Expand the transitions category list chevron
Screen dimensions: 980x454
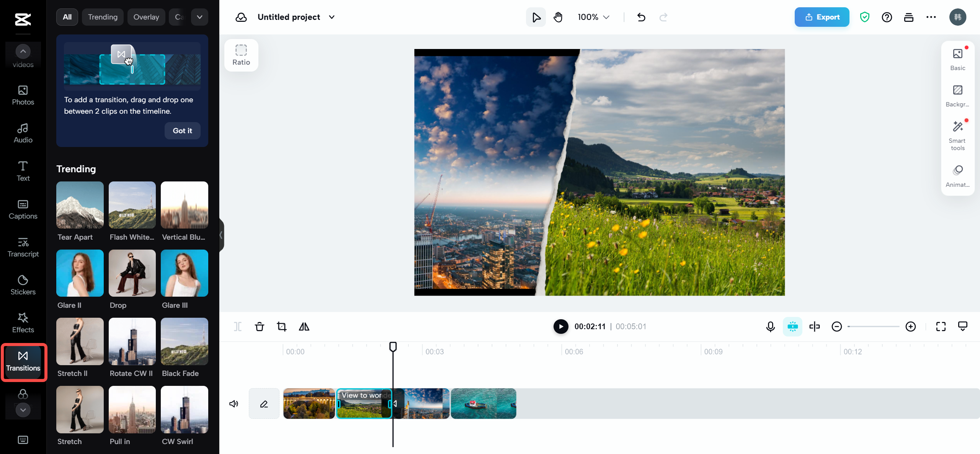click(x=199, y=17)
